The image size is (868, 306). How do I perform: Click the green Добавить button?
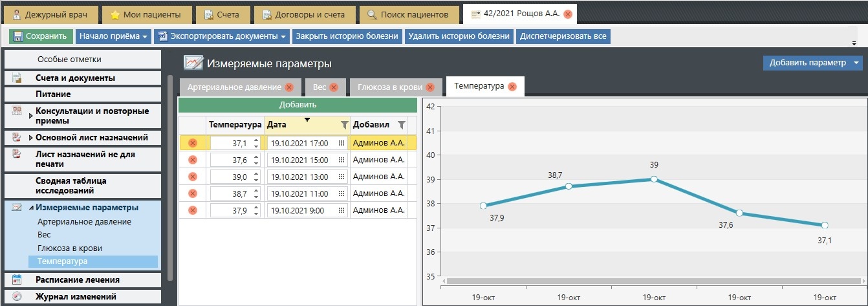click(298, 105)
